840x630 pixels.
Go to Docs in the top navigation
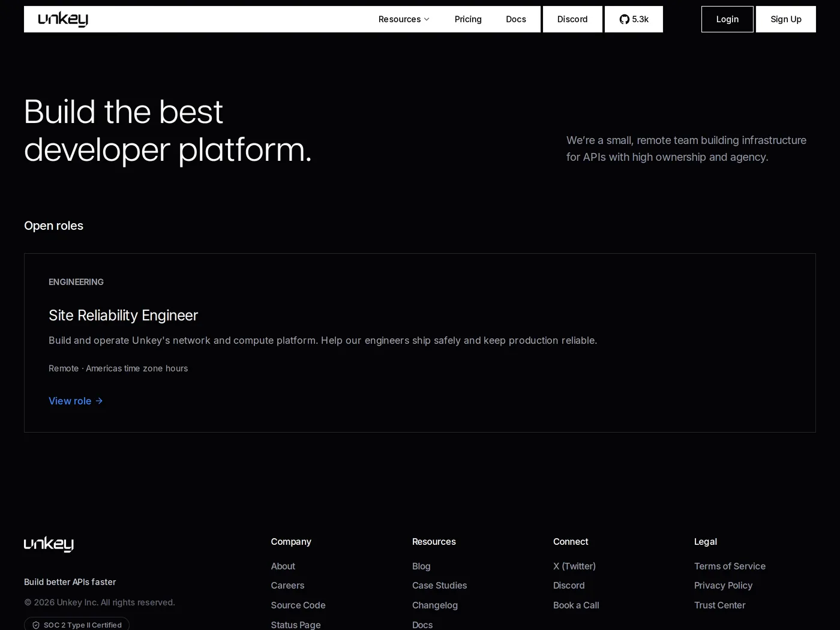[516, 19]
